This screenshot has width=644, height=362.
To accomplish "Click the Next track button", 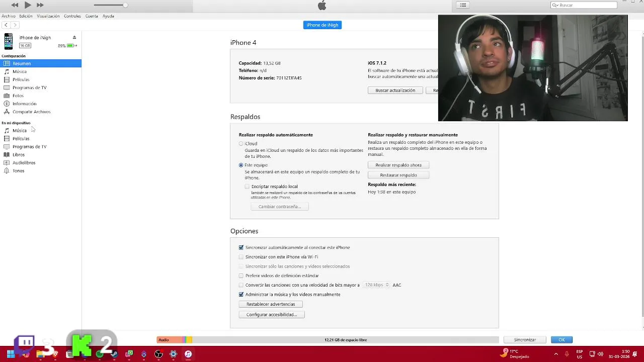I will click(x=40, y=5).
